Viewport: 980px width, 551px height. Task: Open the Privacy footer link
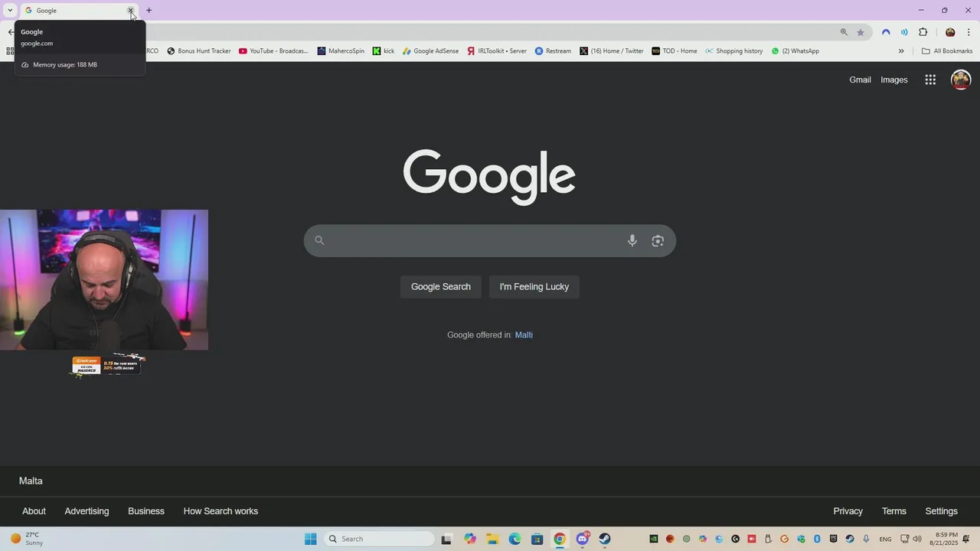coord(848,511)
